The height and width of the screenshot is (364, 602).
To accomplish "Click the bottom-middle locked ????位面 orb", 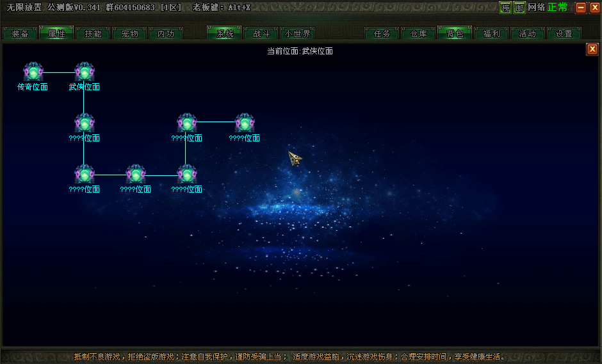I will (136, 174).
